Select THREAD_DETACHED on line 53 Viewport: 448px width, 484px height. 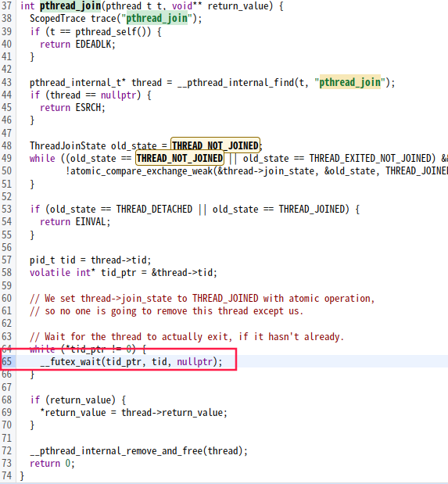[154, 210]
